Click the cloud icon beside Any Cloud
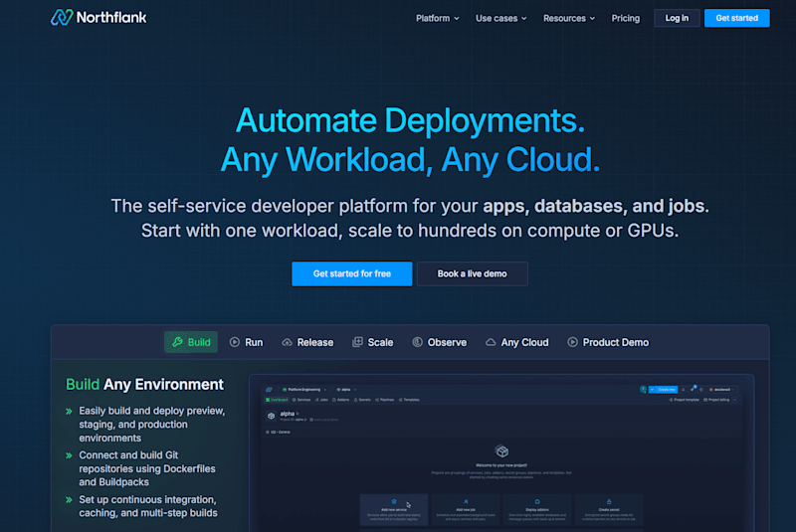The image size is (796, 532). [x=491, y=342]
